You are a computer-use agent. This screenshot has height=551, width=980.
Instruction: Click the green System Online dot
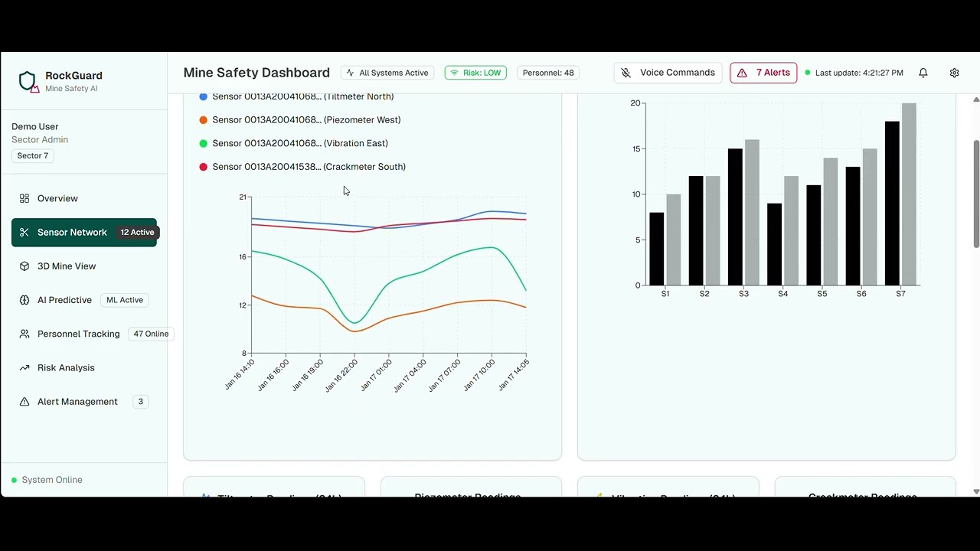click(x=14, y=480)
